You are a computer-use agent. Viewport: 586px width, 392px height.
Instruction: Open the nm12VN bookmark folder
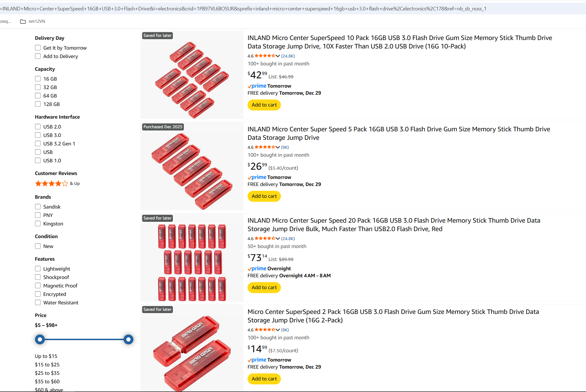[x=33, y=21]
